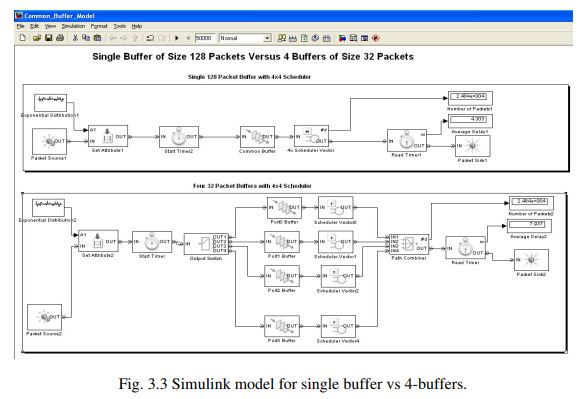Click the Navigate forward arrow icon
This screenshot has height=399, width=582.
click(x=124, y=38)
